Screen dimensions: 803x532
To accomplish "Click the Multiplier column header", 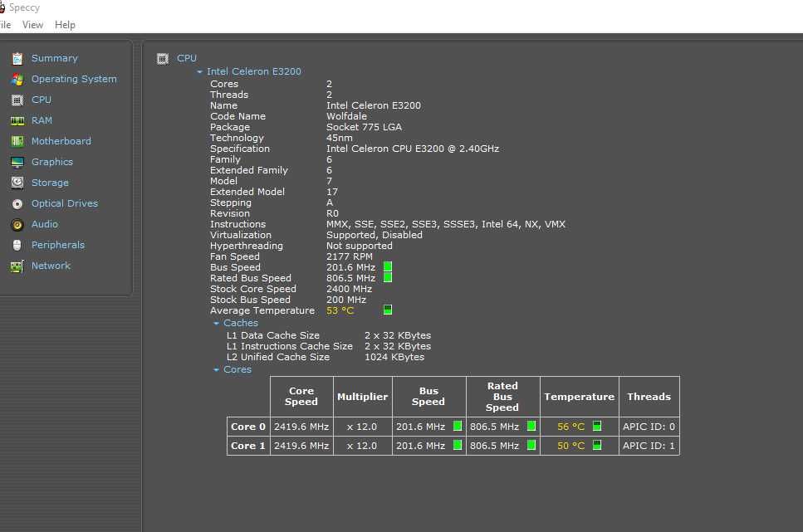I will click(x=362, y=397).
